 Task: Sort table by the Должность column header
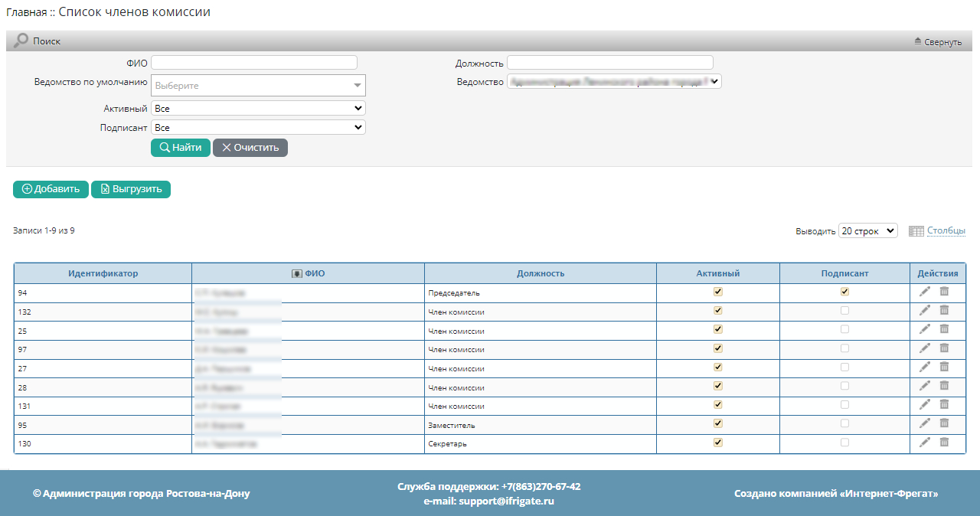(x=540, y=273)
